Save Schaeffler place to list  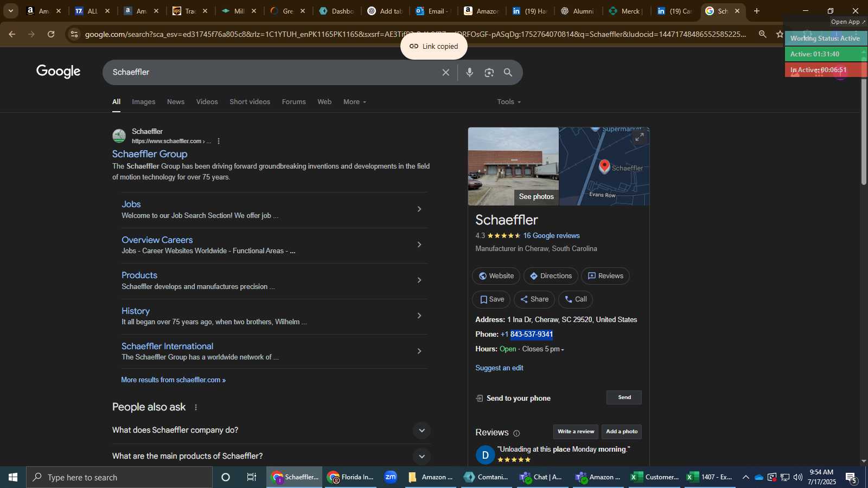pos(492,299)
